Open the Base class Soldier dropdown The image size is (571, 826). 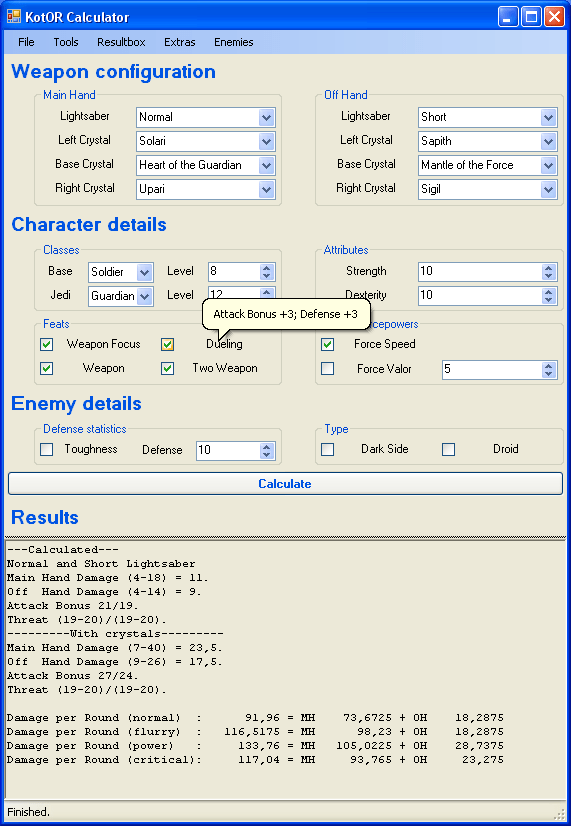(145, 272)
